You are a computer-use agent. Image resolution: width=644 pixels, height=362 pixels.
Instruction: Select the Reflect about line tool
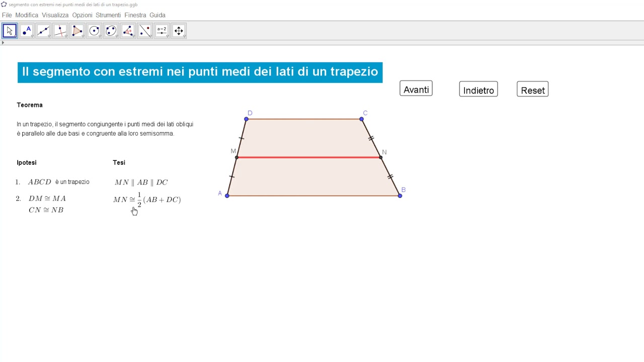[145, 31]
